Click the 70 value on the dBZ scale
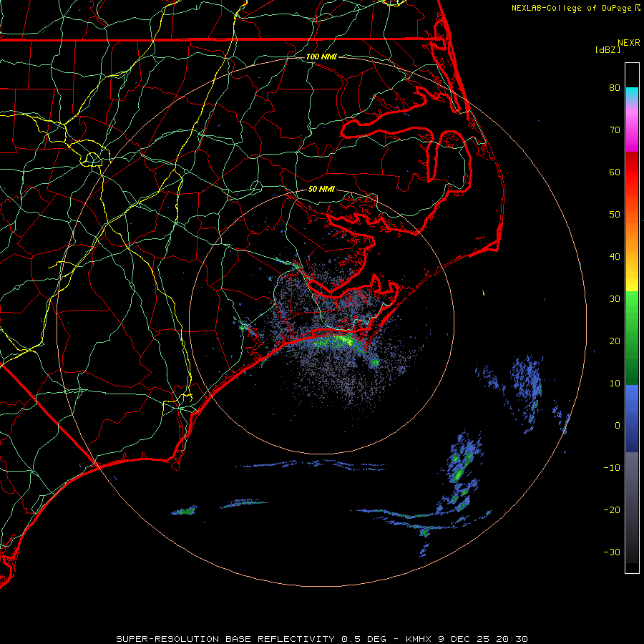This screenshot has width=644, height=644. 615,130
